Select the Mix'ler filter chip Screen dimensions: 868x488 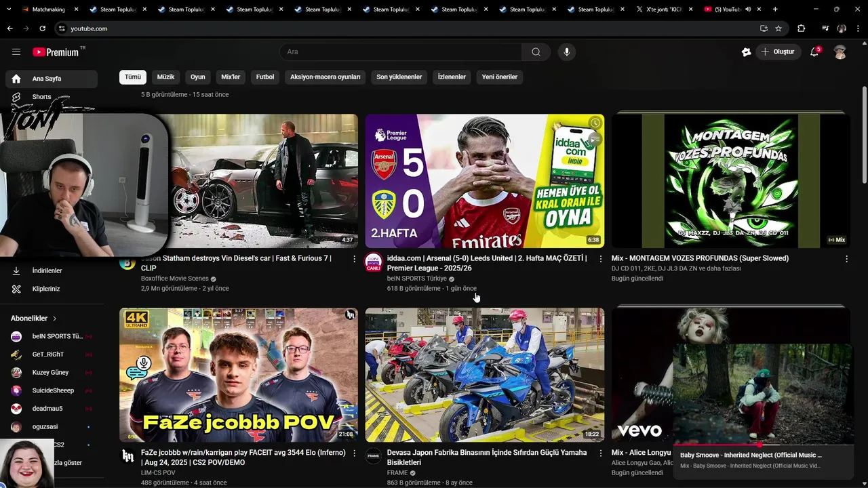coord(231,77)
